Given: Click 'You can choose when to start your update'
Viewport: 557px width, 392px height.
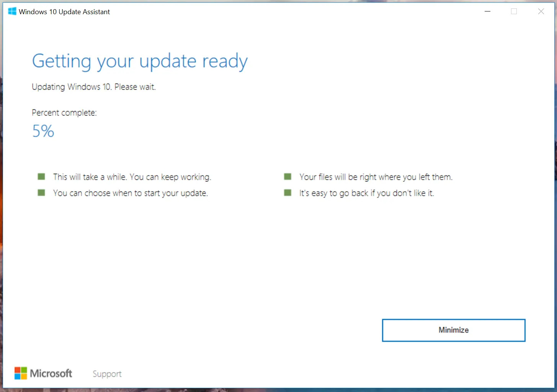Looking at the screenshot, I should pos(131,193).
